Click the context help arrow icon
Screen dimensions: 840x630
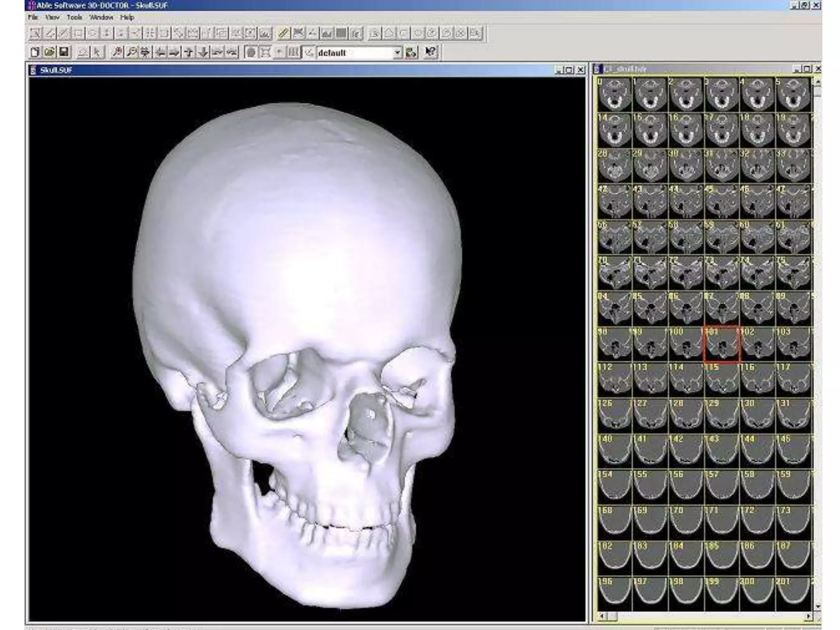click(430, 52)
